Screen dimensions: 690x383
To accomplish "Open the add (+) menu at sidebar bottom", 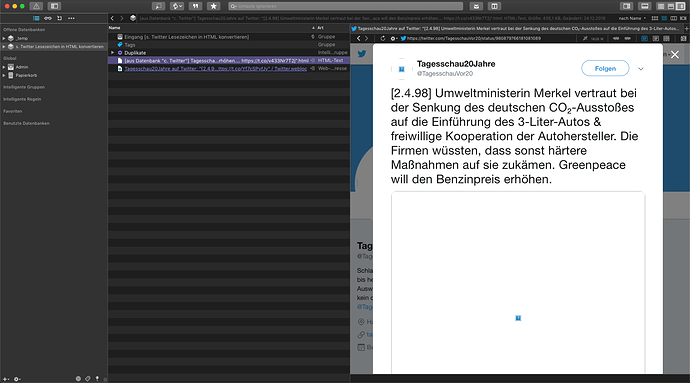I will [6, 379].
